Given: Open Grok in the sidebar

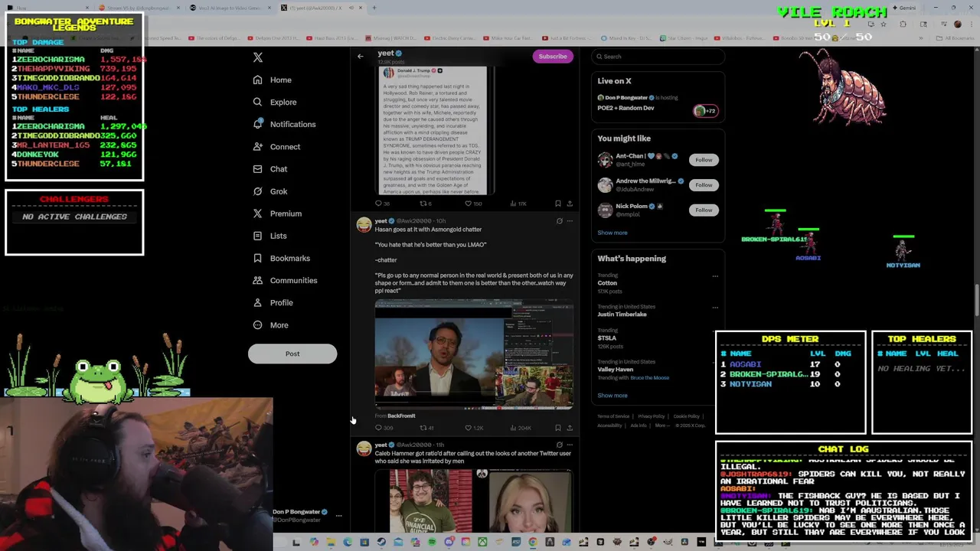Looking at the screenshot, I should coord(270,191).
